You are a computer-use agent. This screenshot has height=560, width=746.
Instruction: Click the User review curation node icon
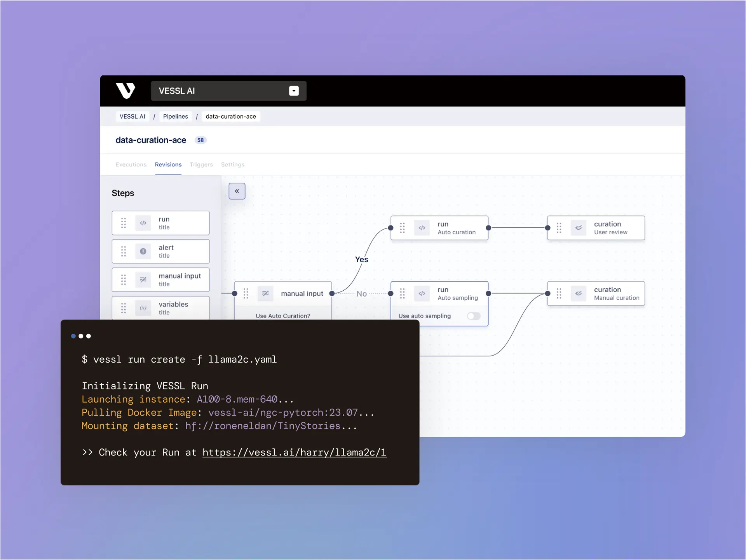579,228
